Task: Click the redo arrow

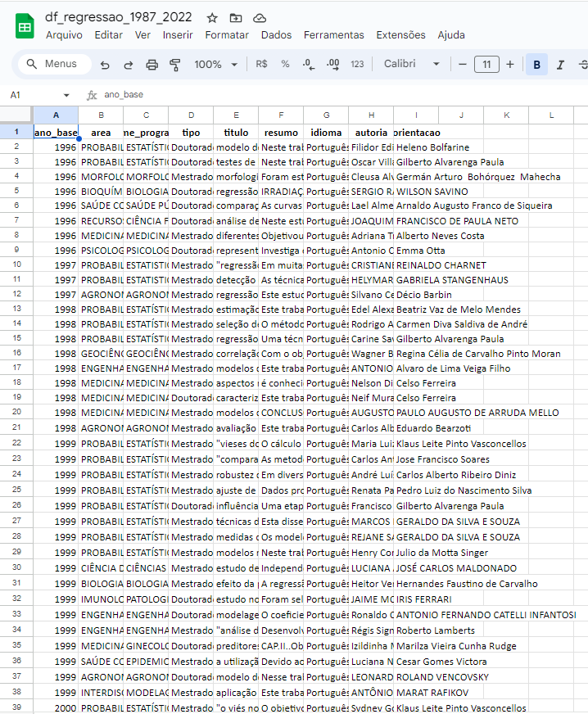Action: [129, 65]
